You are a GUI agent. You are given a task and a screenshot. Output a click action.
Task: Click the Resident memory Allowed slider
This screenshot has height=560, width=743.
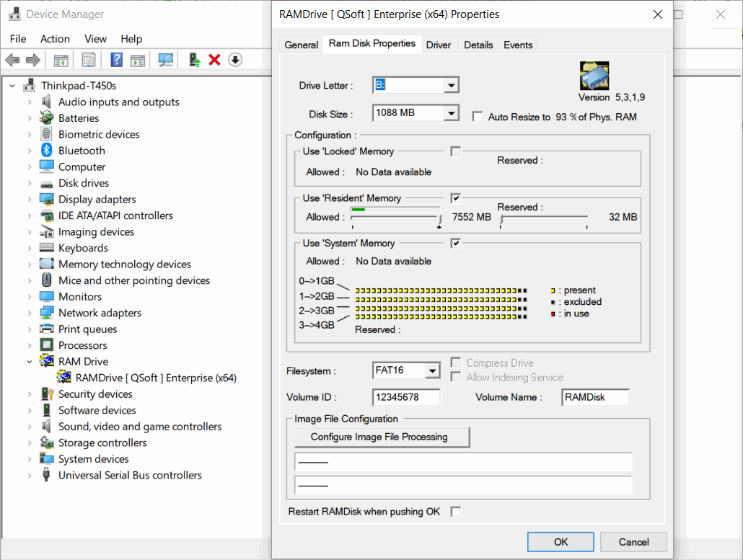395,217
